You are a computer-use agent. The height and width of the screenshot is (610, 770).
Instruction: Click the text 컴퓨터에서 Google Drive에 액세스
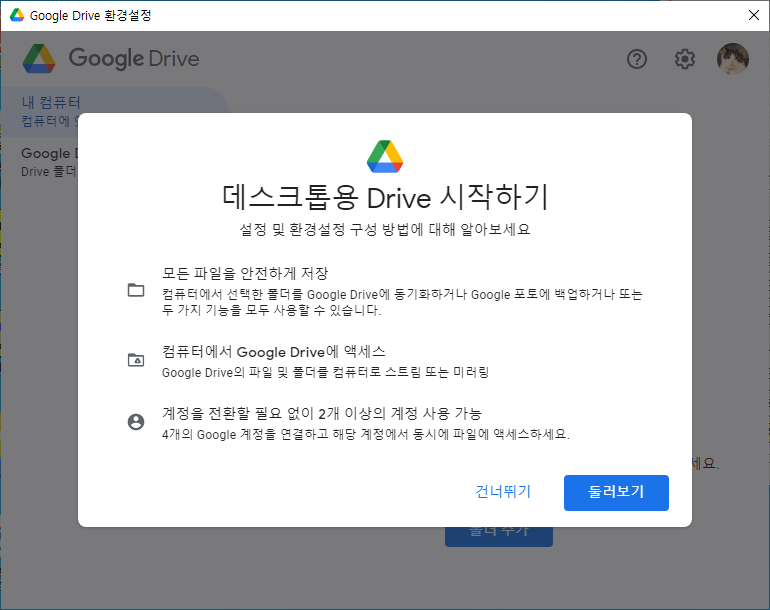click(274, 352)
